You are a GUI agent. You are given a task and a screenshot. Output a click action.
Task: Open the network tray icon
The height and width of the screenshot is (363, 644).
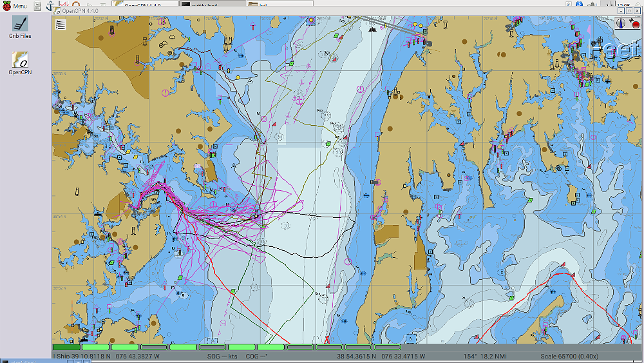pos(591,5)
